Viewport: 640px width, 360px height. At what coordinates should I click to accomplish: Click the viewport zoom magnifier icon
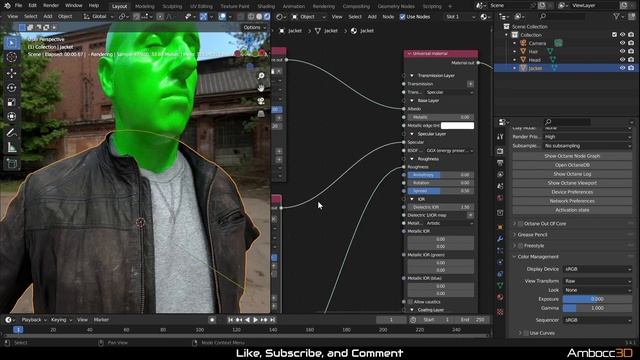[261, 76]
